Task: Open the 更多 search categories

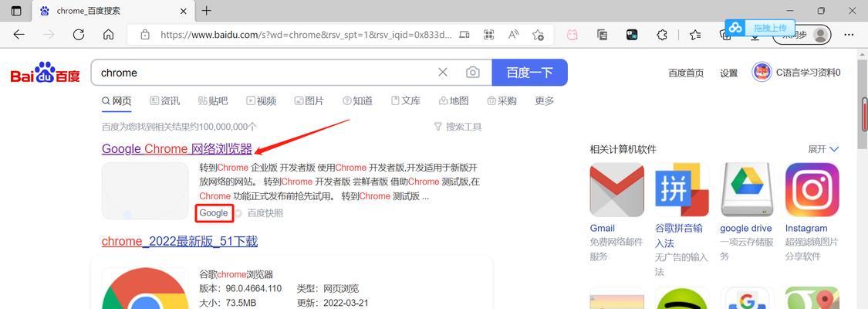Action: (544, 100)
